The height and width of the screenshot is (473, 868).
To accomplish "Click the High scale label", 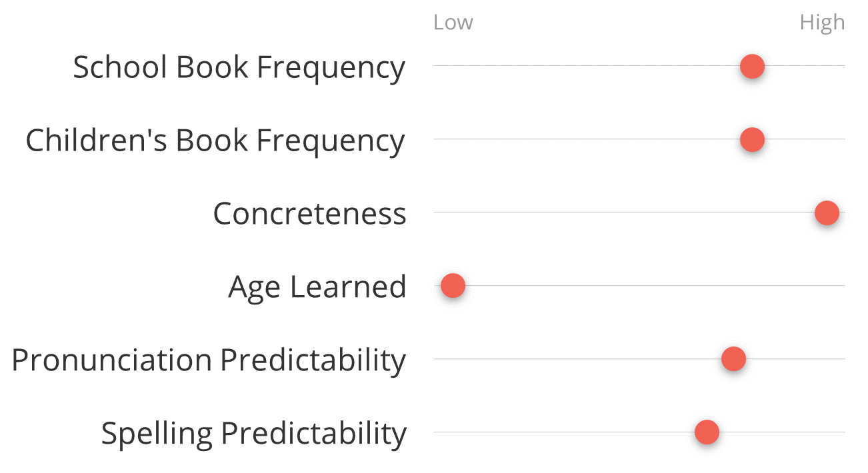I will click(x=822, y=23).
